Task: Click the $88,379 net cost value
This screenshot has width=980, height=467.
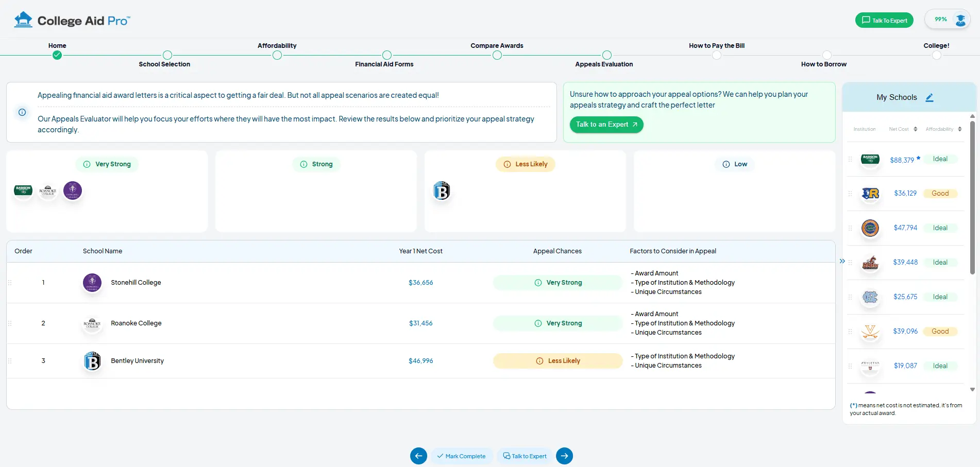Action: (902, 160)
